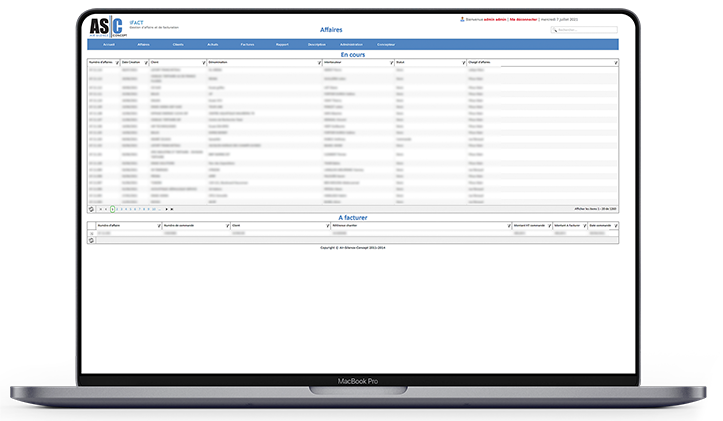Open filter on Numéro d'affaire column, A facturer
Viewport: 723px width, 421px height.
click(x=159, y=226)
